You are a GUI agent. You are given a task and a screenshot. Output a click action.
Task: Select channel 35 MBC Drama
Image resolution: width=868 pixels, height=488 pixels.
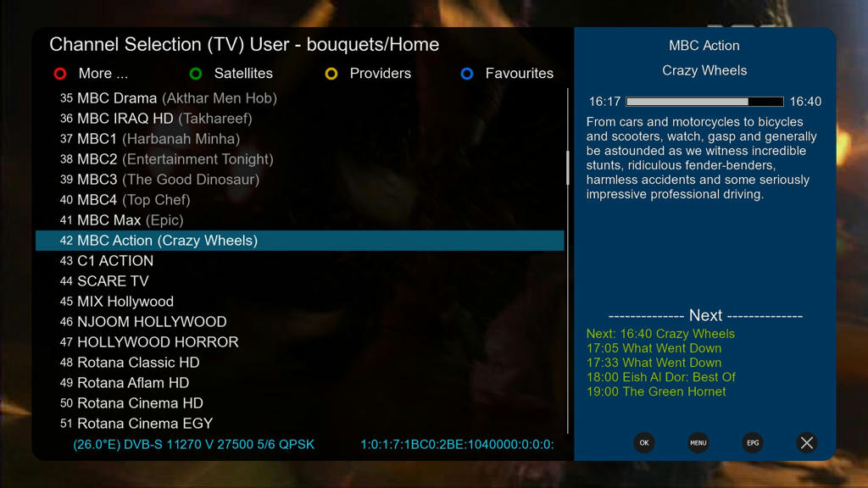click(300, 98)
